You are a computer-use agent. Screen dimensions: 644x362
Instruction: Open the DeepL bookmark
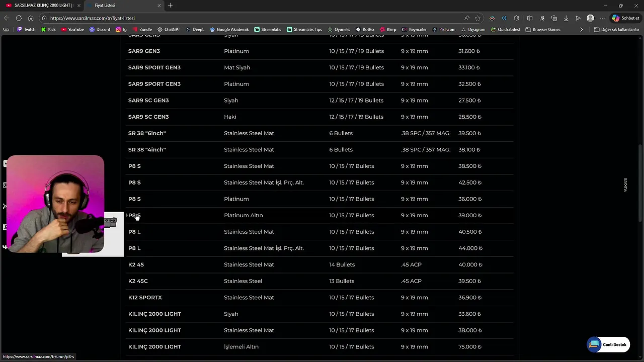tap(195, 30)
